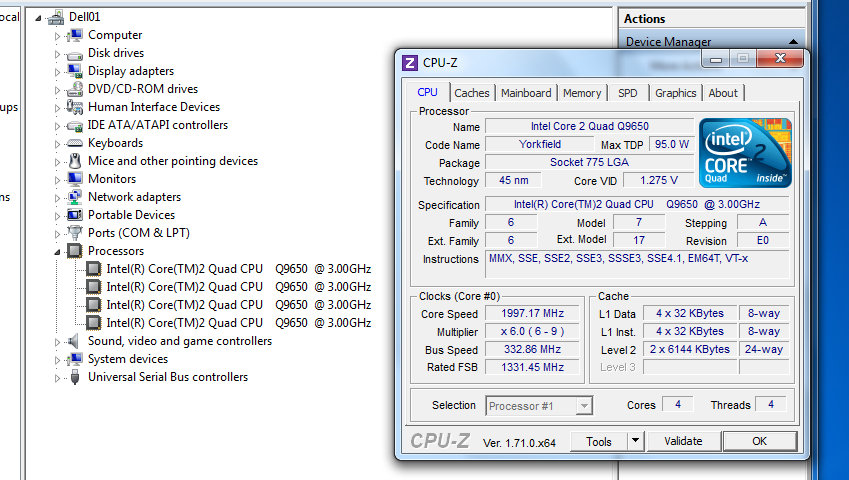This screenshot has height=480, width=849.
Task: Click the Universal Serial Bus controllers icon
Action: click(75, 377)
